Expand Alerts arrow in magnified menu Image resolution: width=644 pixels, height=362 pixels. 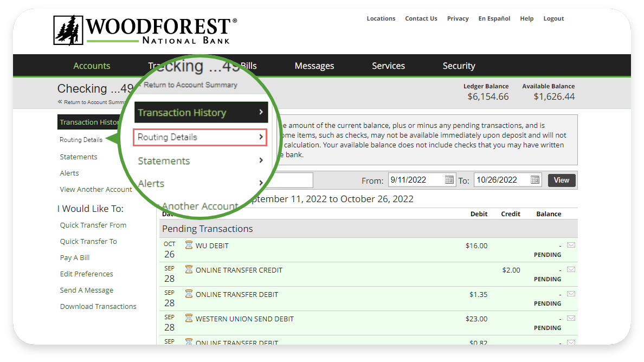261,183
